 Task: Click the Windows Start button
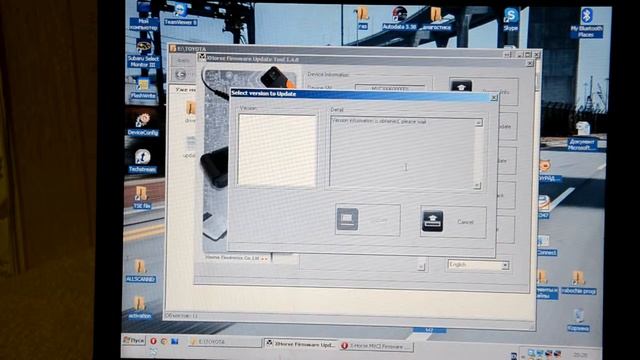[x=134, y=340]
